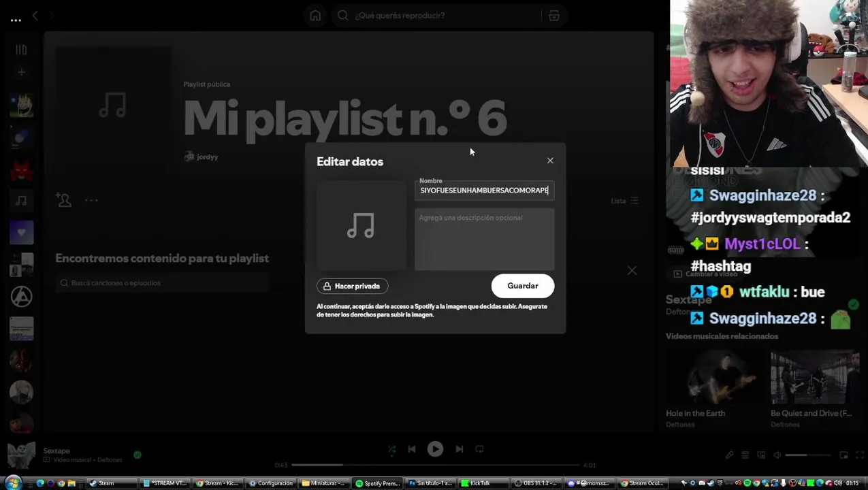868x490 pixels.
Task: Open the Be Quiet and Drive video
Action: tap(814, 377)
